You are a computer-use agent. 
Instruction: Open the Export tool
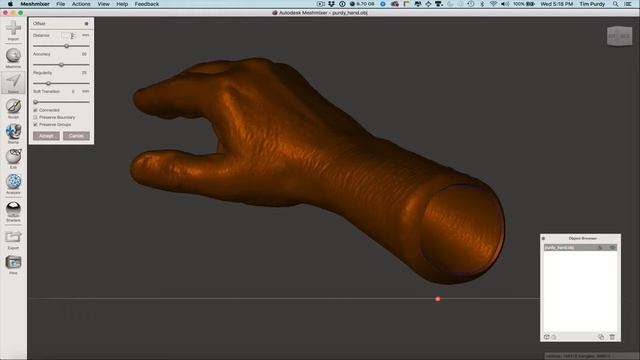pyautogui.click(x=13, y=239)
